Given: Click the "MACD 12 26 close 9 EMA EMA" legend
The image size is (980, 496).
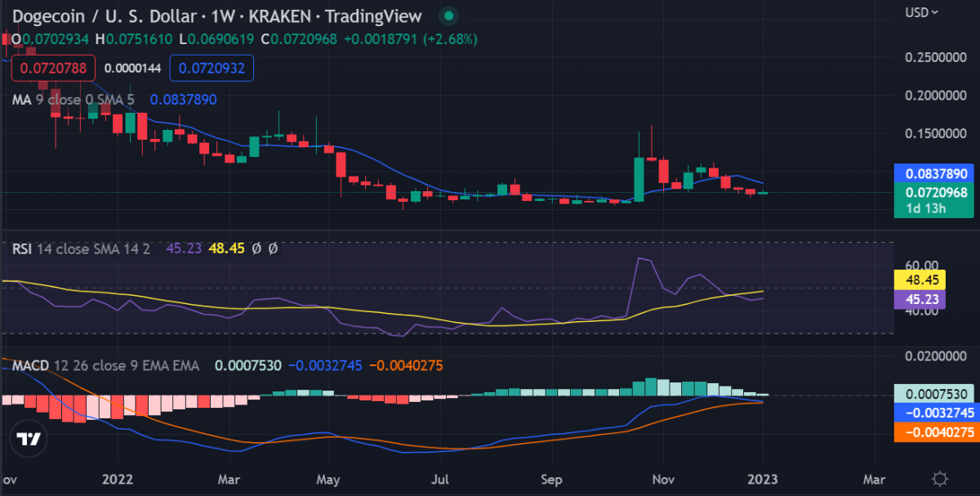Looking at the screenshot, I should [x=105, y=365].
